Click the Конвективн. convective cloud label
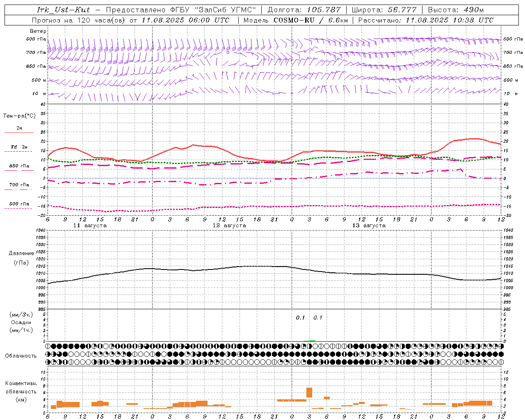This screenshot has height=420, width=525. tap(21, 383)
